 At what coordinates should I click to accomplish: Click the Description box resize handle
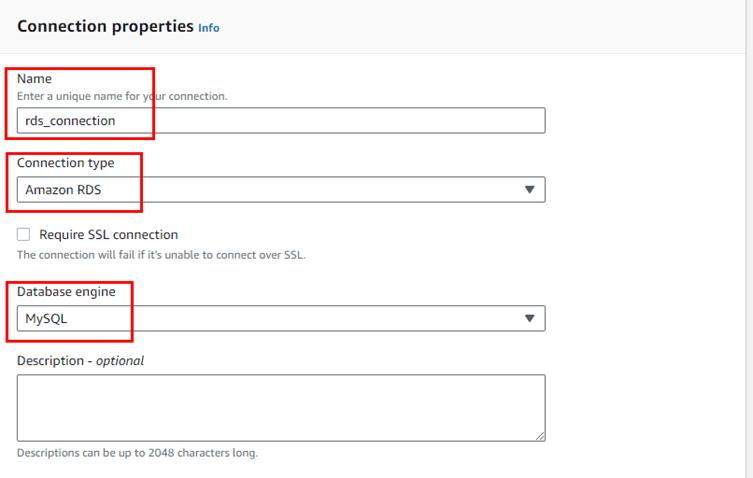[x=540, y=436]
